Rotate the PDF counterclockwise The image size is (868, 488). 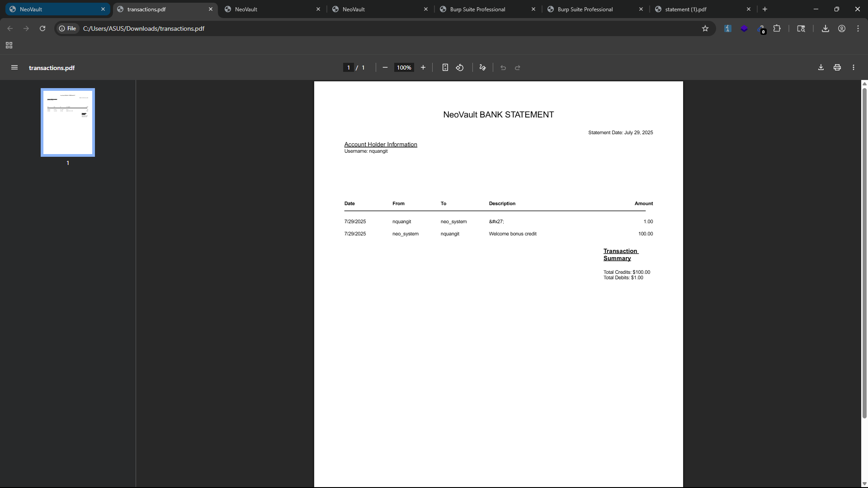coord(460,68)
